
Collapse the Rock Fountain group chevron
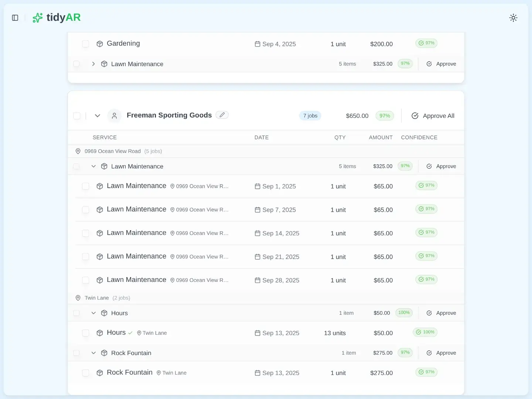(93, 353)
